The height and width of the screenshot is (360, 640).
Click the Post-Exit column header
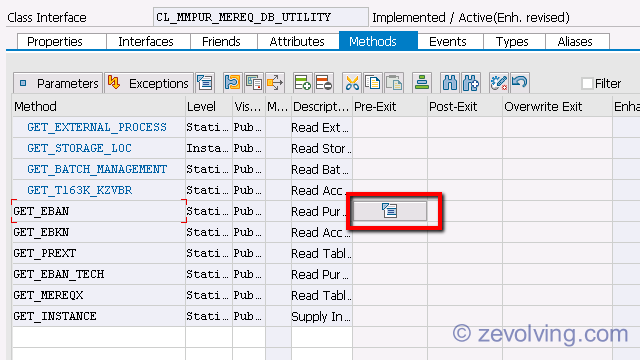pos(465,107)
